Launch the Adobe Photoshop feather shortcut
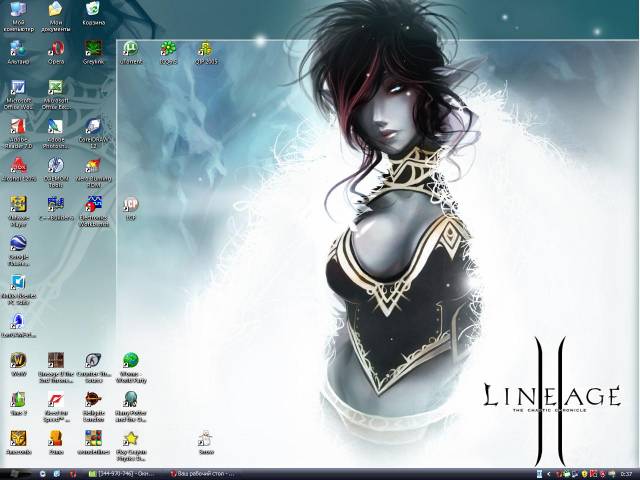The width and height of the screenshot is (640, 480). 56,127
